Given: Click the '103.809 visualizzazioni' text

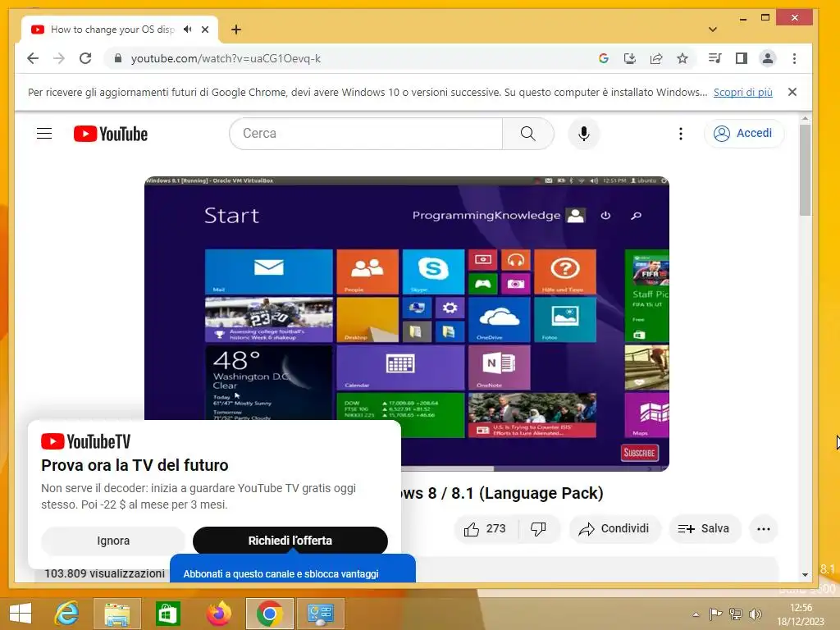Looking at the screenshot, I should [104, 573].
